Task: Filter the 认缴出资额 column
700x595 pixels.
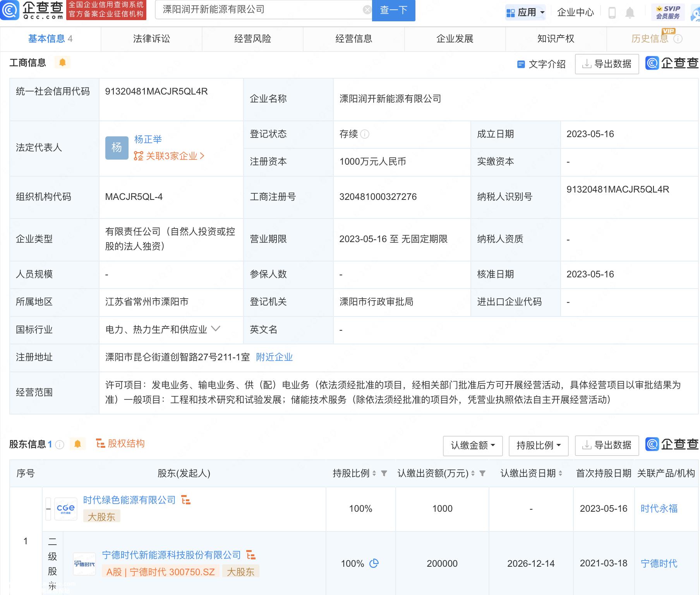Action: 482,473
